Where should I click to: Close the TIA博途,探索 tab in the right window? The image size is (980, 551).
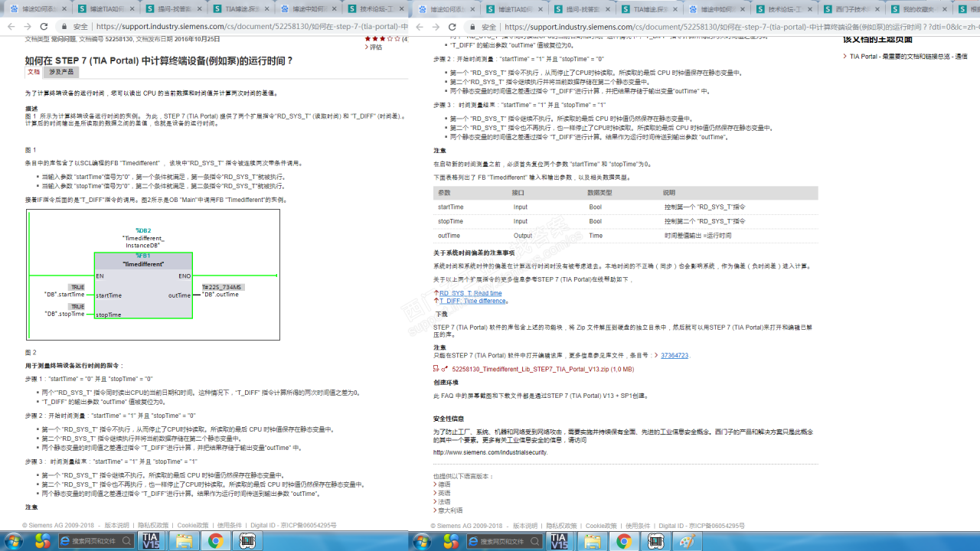point(674,9)
